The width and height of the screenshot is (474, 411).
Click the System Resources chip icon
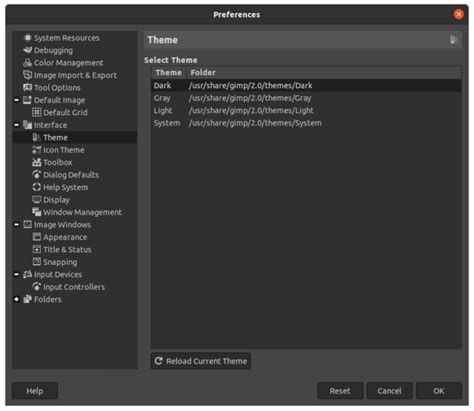(x=28, y=38)
